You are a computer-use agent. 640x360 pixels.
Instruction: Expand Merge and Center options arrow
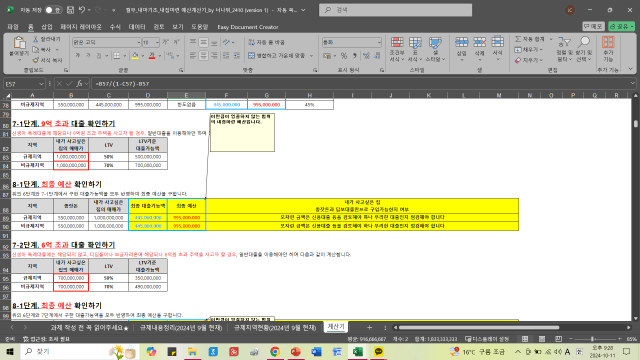(x=311, y=56)
